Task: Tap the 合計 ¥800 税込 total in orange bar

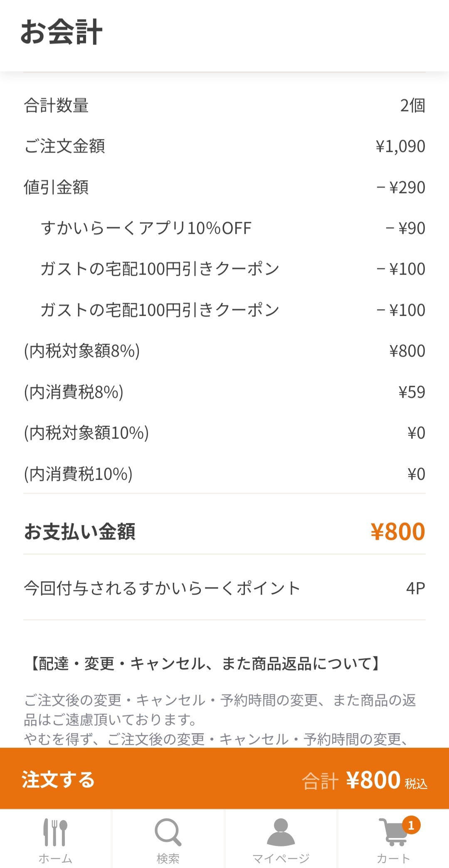Action: pyautogui.click(x=364, y=780)
